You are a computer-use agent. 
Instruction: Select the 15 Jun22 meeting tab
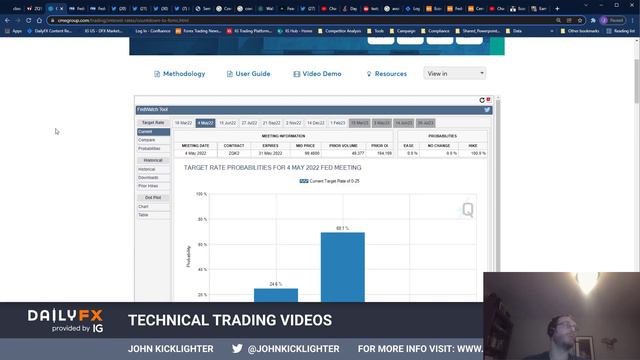click(227, 123)
